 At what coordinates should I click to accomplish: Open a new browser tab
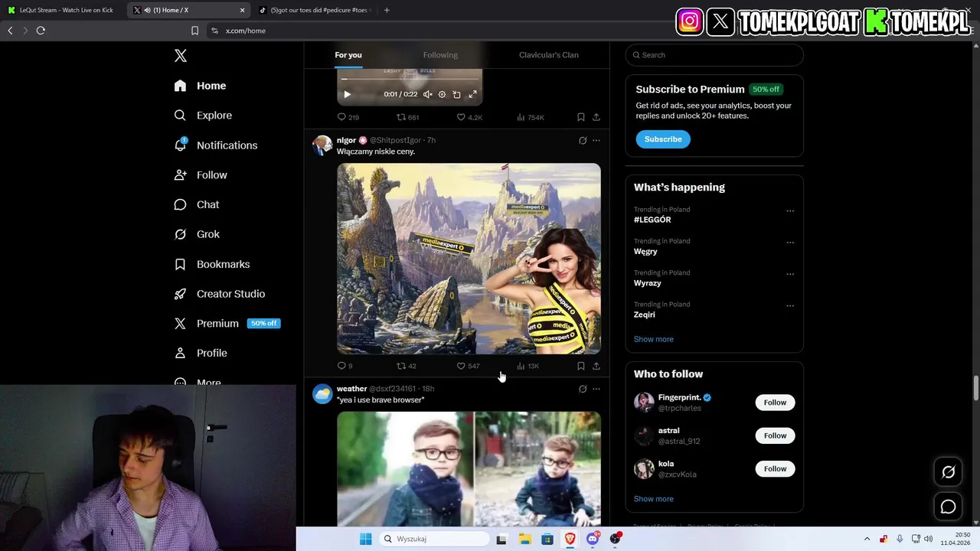tap(387, 10)
